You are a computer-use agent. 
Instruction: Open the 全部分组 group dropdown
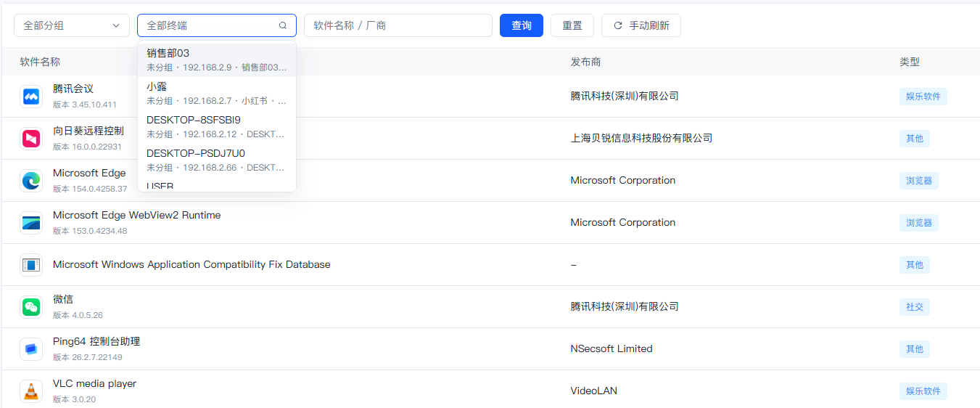pos(72,25)
